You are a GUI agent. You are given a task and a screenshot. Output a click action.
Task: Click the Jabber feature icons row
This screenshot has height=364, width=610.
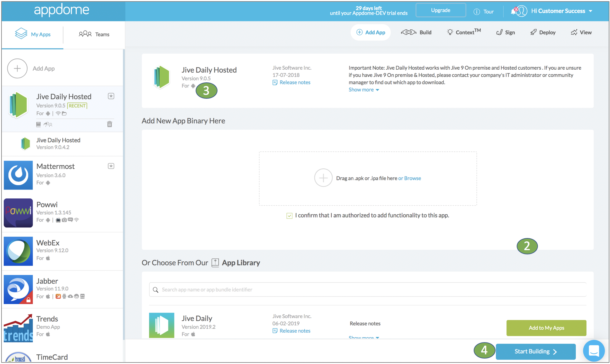click(x=70, y=296)
